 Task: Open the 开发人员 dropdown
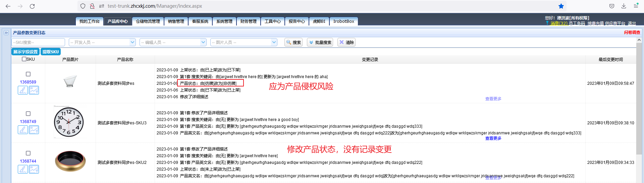tap(102, 42)
